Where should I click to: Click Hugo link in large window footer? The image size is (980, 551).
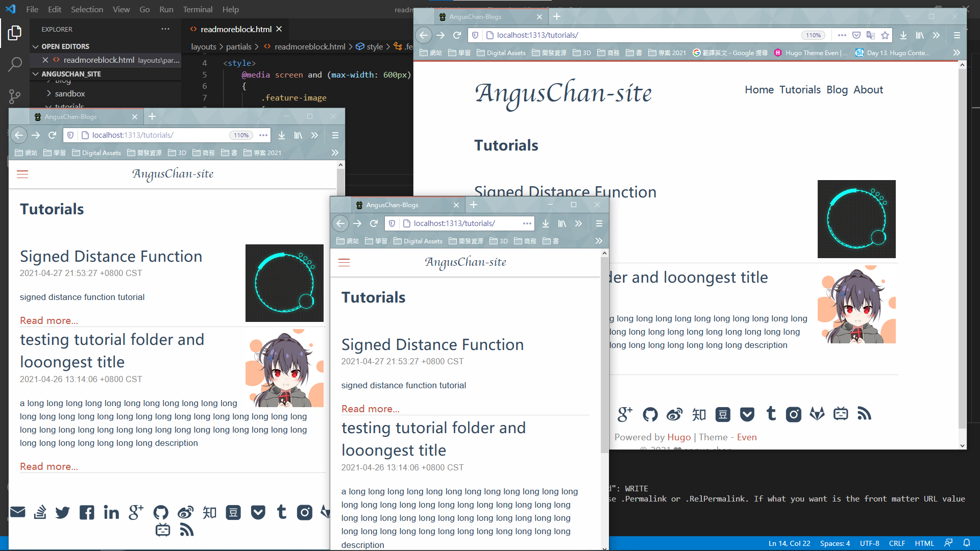[x=679, y=437]
